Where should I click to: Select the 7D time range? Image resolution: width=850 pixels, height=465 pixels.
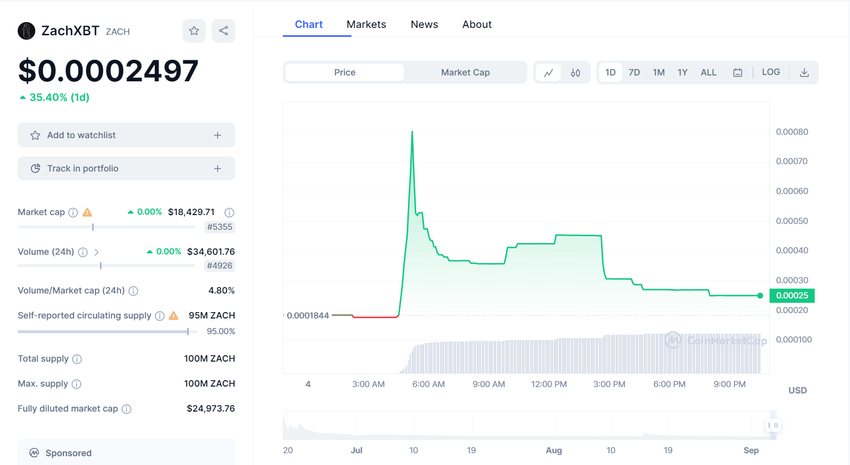(x=634, y=73)
